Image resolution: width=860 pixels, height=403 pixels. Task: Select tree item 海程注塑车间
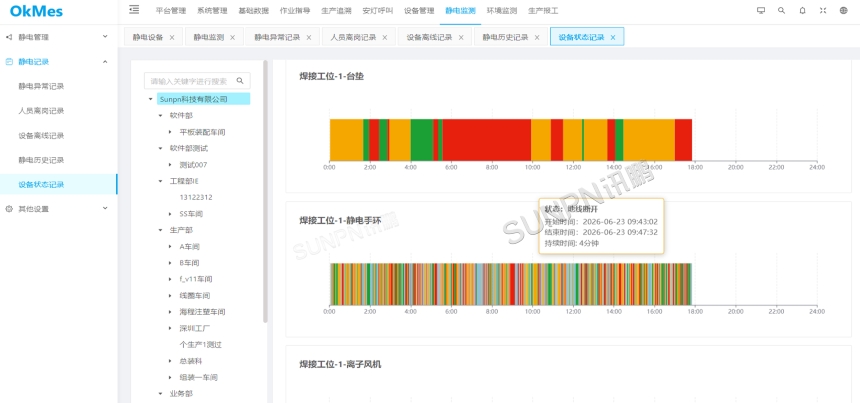(x=202, y=312)
